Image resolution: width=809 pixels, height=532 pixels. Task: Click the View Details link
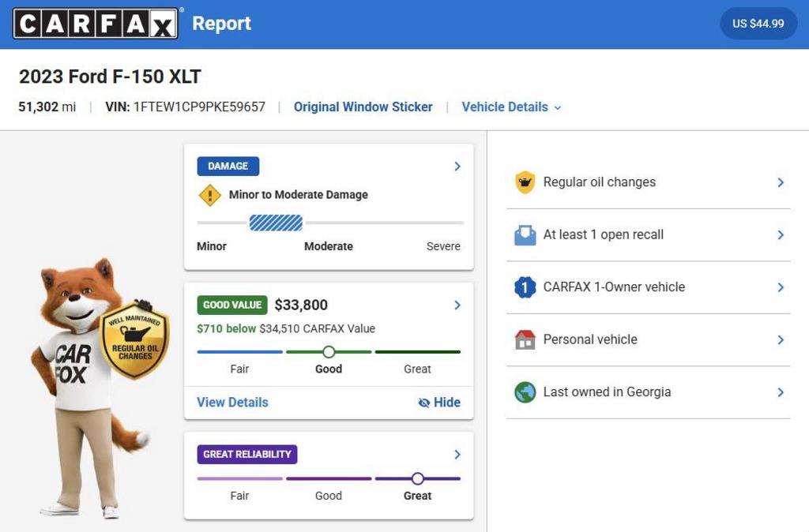pos(232,403)
